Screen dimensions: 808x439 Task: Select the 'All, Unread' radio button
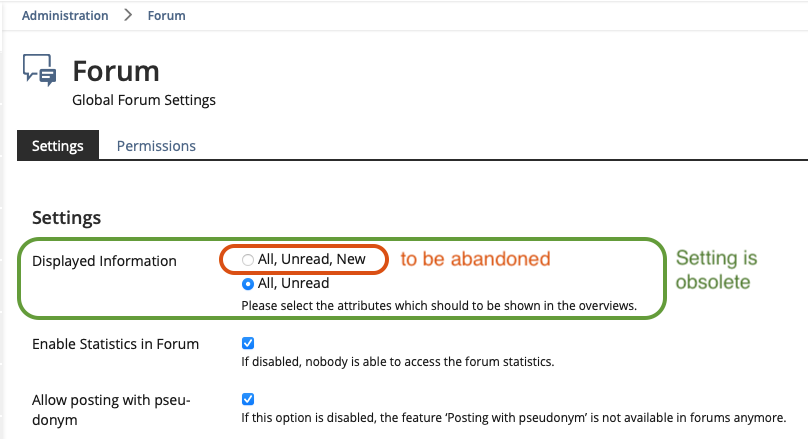pyautogui.click(x=248, y=284)
